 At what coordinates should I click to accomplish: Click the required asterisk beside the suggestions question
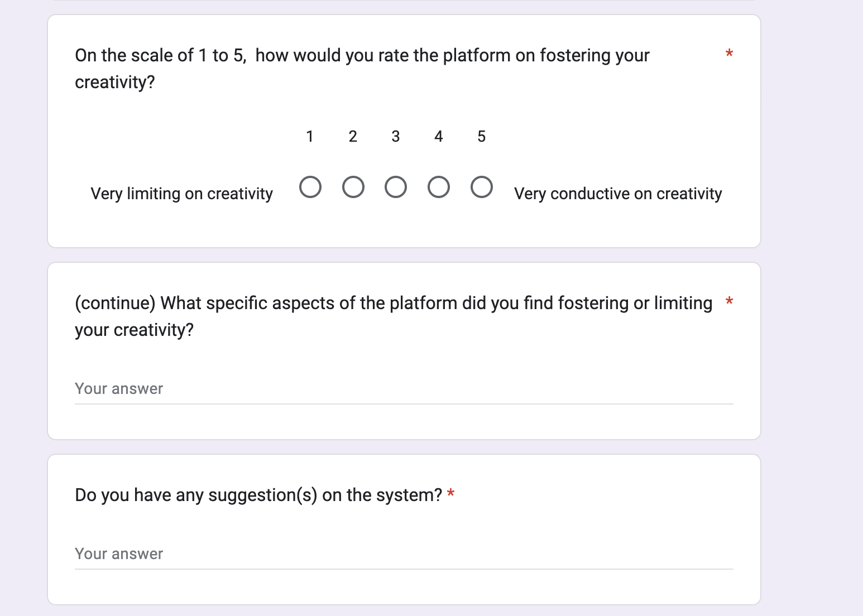pos(451,494)
